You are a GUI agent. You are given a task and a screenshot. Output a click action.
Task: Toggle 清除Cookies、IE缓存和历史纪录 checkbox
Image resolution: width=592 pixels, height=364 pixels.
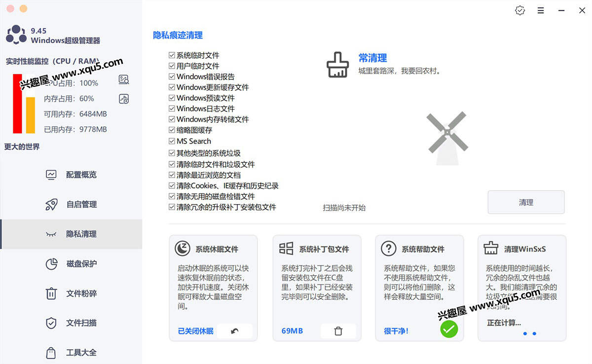point(172,186)
